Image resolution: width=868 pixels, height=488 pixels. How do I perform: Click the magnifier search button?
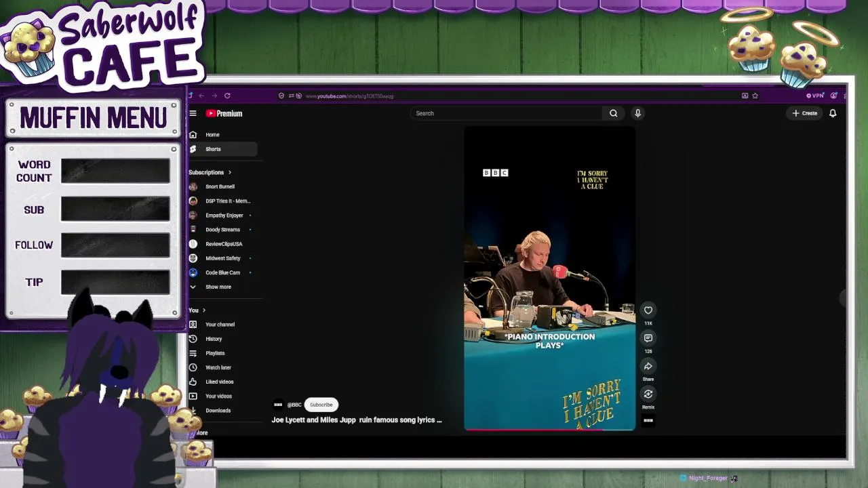614,113
